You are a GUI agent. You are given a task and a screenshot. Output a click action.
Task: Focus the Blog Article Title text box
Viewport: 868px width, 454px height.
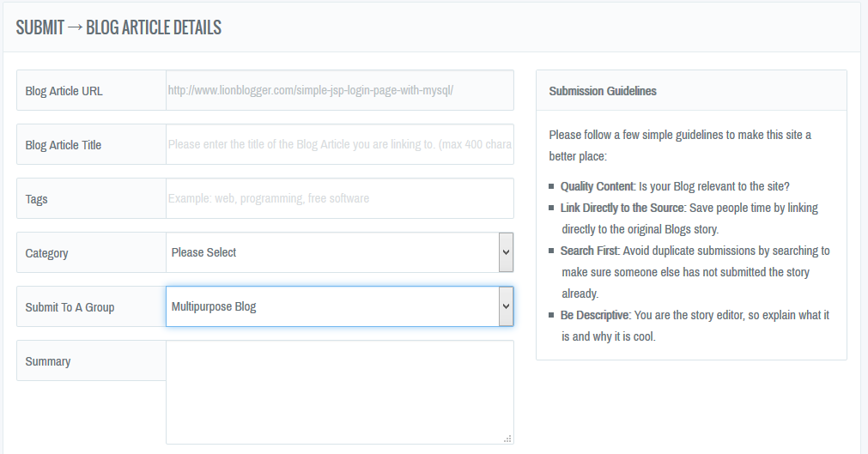pyautogui.click(x=339, y=144)
